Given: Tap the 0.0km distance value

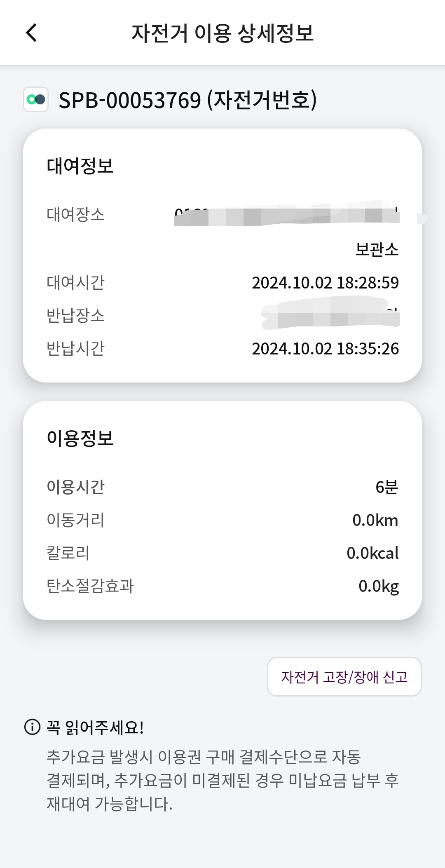Looking at the screenshot, I should tap(375, 520).
